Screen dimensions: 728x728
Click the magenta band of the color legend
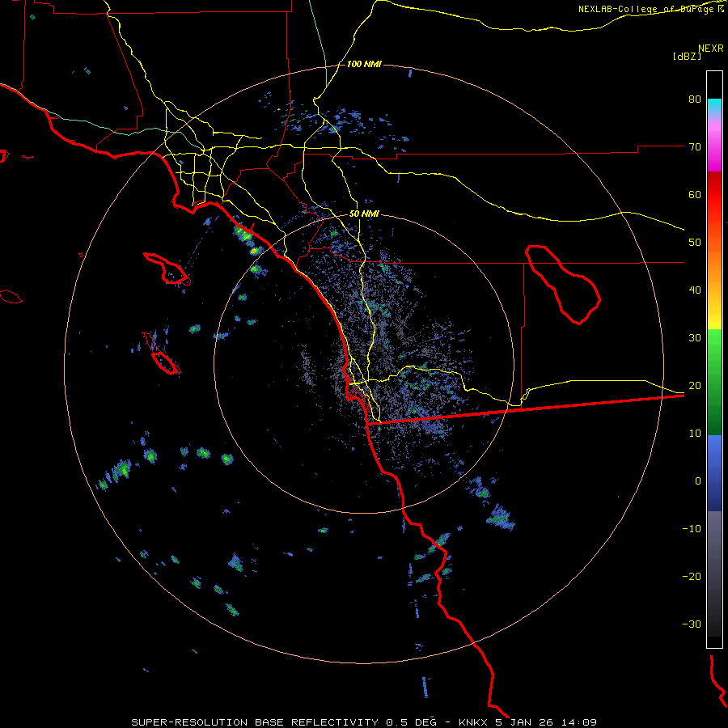tap(714, 149)
